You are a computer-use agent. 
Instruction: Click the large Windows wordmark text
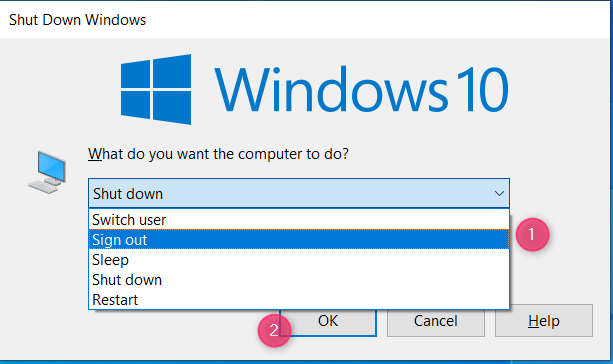click(331, 90)
